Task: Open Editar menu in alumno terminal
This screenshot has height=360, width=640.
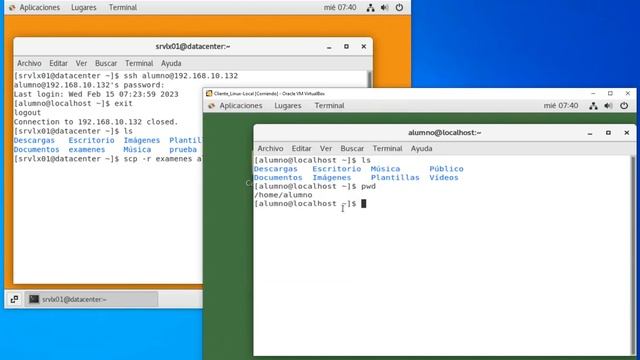Action: 301,149
